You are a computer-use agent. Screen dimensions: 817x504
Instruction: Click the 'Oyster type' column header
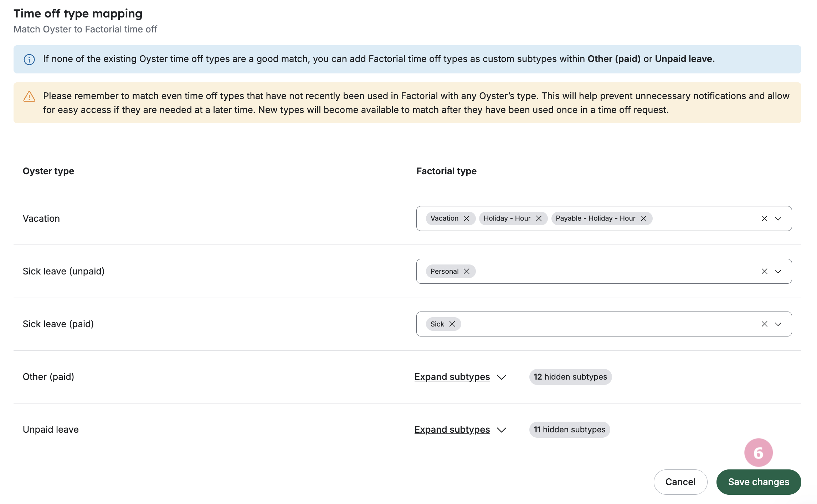click(48, 171)
